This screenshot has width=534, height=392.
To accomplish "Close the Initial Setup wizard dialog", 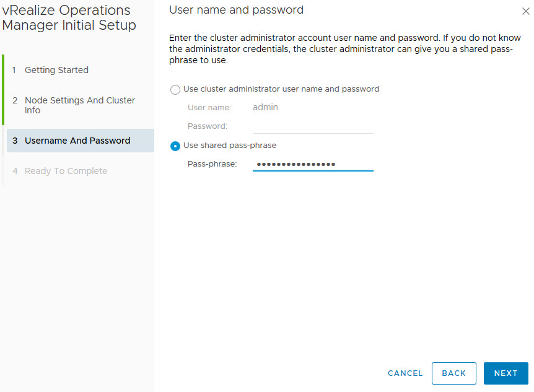I will pyautogui.click(x=526, y=11).
